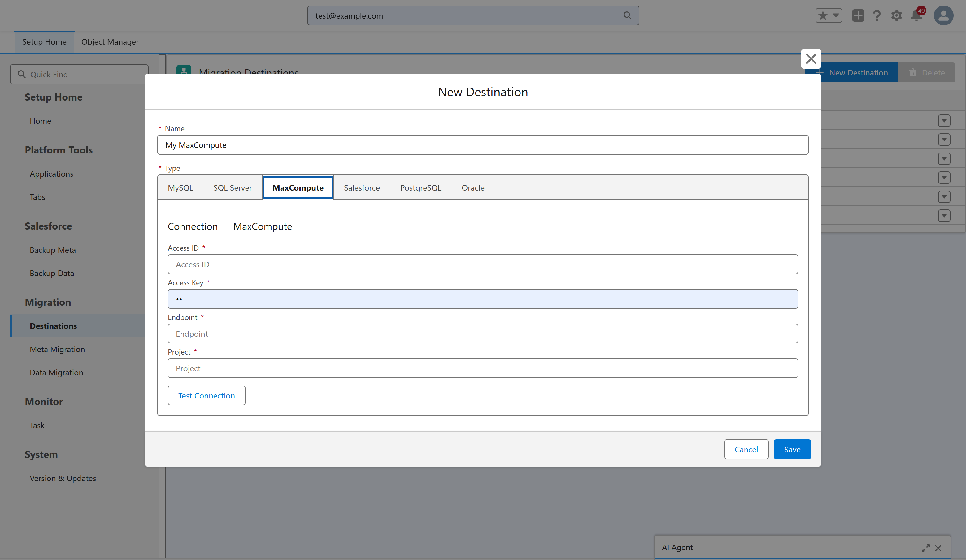Select the PostgreSQL type tab
This screenshot has width=966, height=560.
[x=420, y=188]
